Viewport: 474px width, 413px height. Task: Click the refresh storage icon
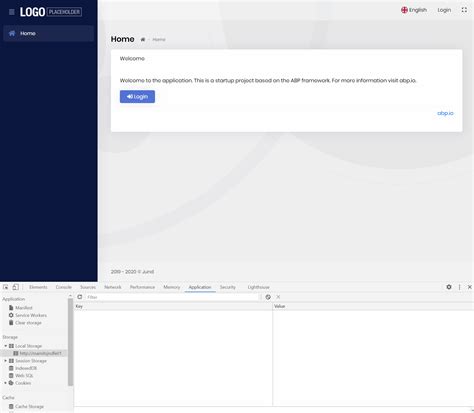tap(80, 297)
